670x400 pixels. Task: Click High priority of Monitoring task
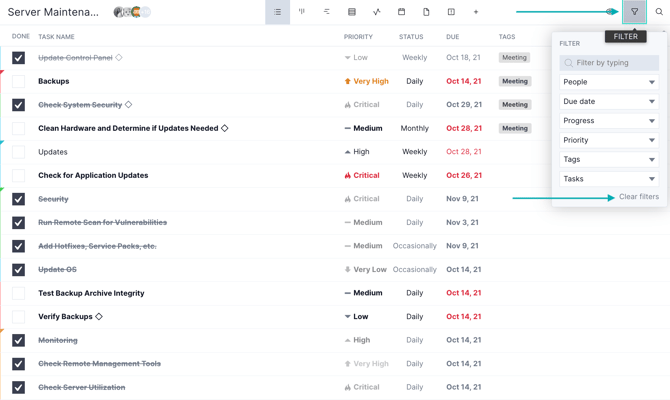tap(357, 340)
